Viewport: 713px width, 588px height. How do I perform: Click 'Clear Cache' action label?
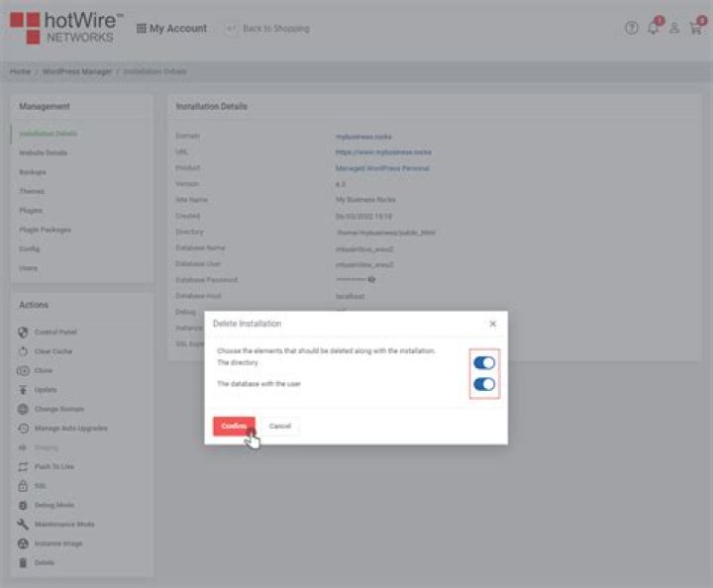coord(53,351)
